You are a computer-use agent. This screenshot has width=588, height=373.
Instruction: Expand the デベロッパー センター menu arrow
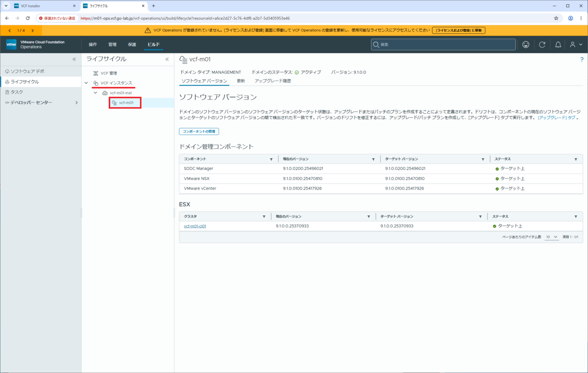coord(76,103)
